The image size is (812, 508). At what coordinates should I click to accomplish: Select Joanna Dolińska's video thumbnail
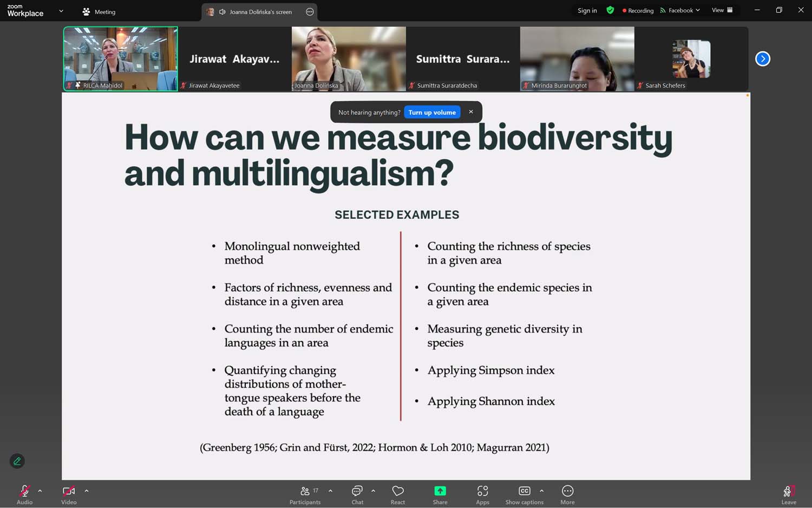(x=349, y=58)
